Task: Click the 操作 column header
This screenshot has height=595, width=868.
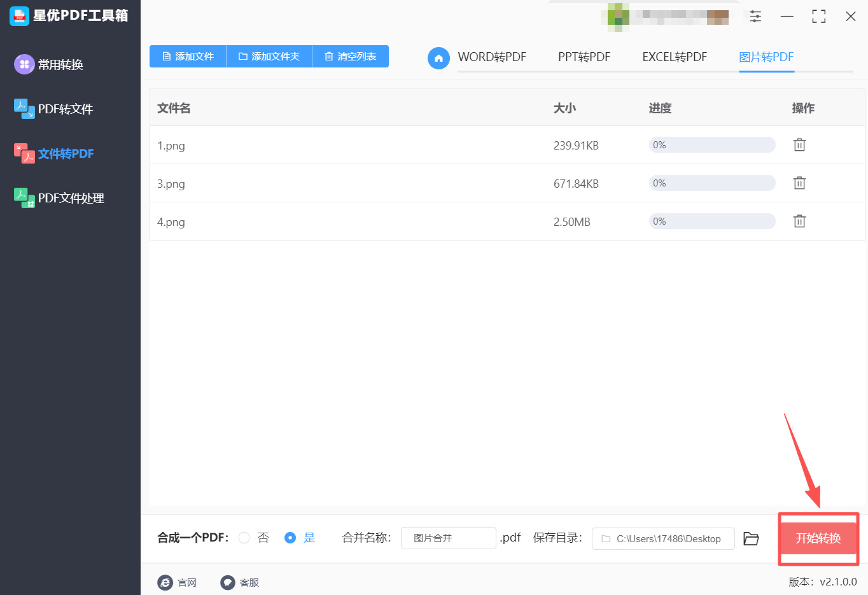Action: pos(803,108)
